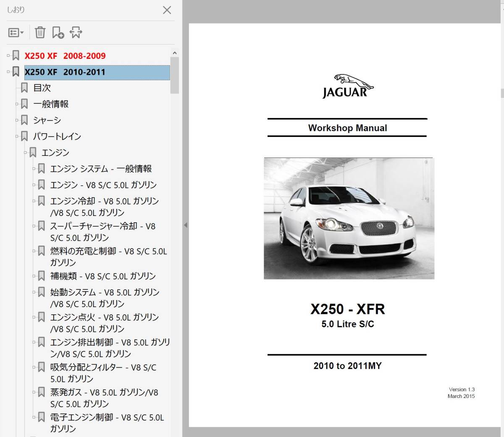Open 始動システム bookmark

coord(105,297)
